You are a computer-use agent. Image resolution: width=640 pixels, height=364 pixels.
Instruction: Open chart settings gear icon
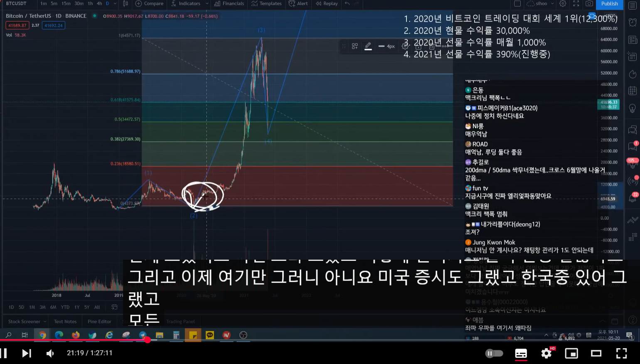563,4
